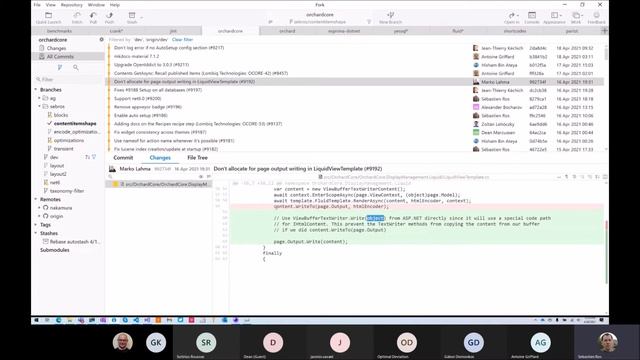Click the Open In toolbar icon
The width and height of the screenshot is (640, 360).
[511, 16]
